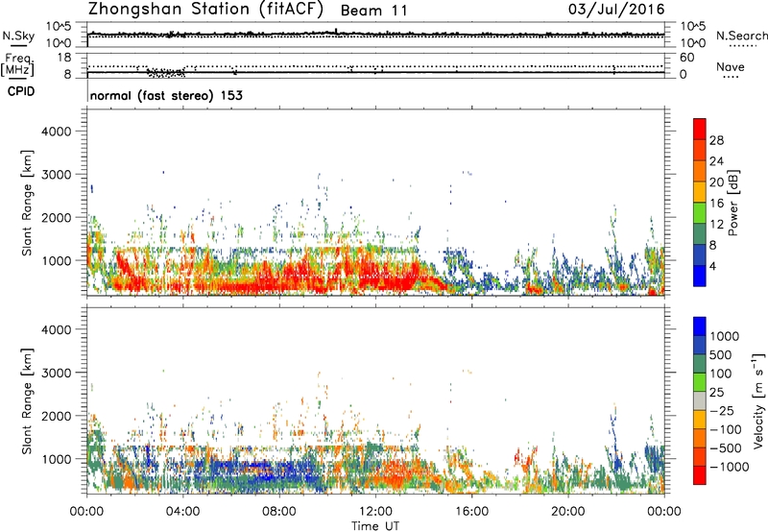Click the blue top segment of velocity colorbar

pos(700,326)
